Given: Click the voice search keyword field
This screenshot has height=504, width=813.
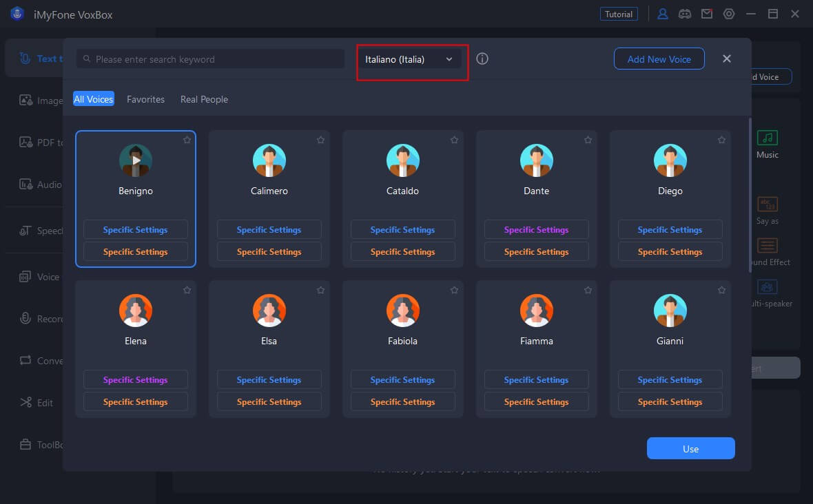Looking at the screenshot, I should click(x=211, y=59).
